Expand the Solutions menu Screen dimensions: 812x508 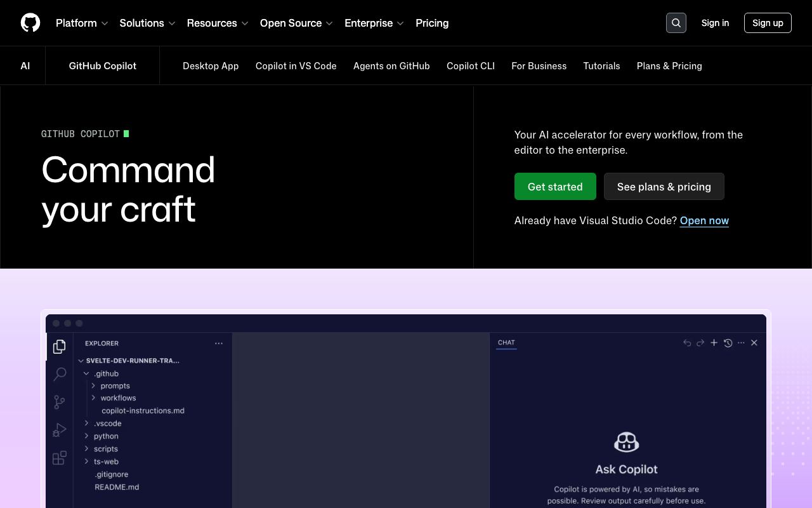click(x=147, y=23)
